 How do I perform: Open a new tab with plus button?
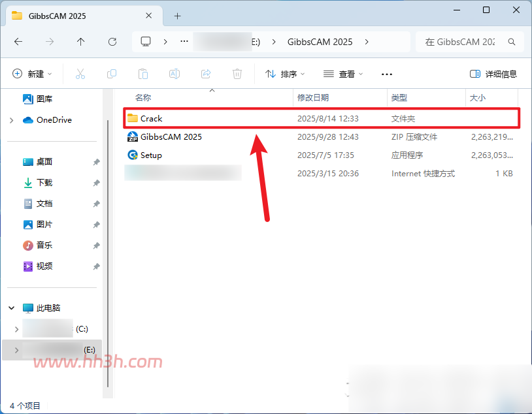click(178, 16)
